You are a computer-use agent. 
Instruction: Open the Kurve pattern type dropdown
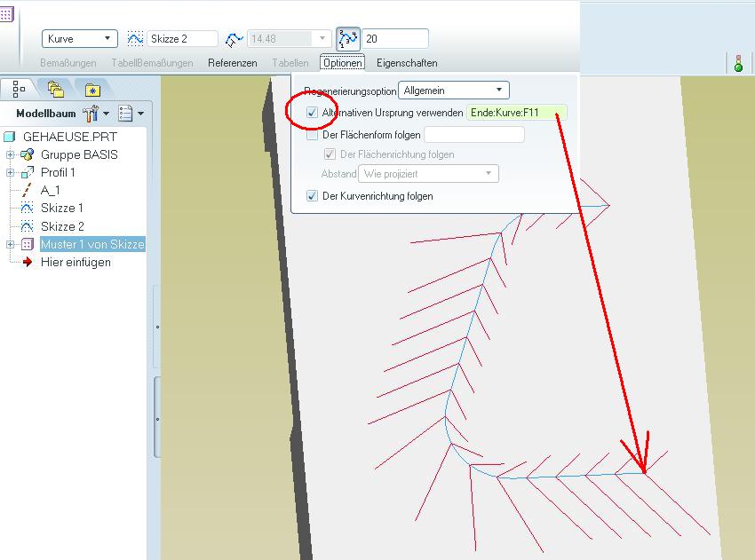click(80, 38)
